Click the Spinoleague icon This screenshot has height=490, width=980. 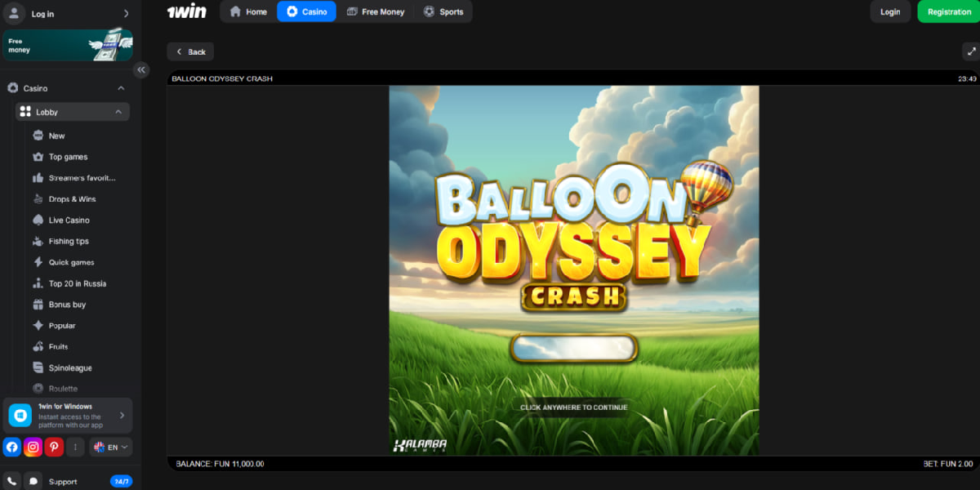38,367
